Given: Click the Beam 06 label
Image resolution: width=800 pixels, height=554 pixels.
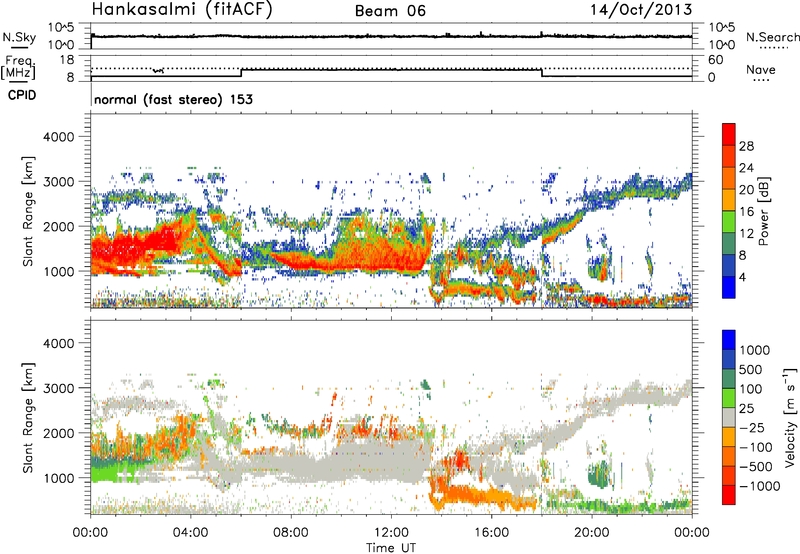Looking at the screenshot, I should (x=390, y=11).
